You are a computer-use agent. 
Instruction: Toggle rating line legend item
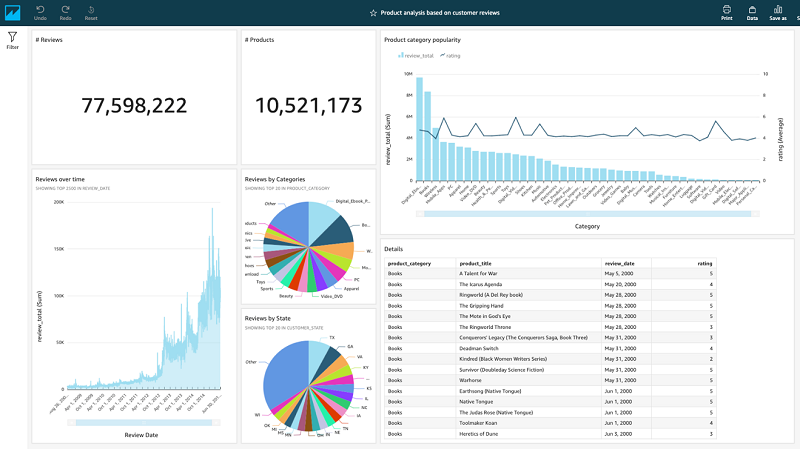450,56
